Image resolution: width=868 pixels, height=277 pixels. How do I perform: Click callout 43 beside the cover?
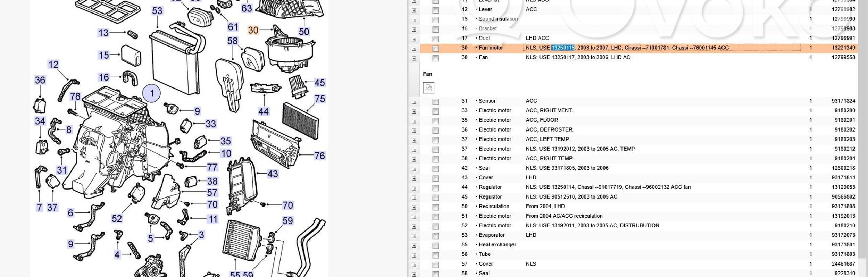(x=273, y=174)
